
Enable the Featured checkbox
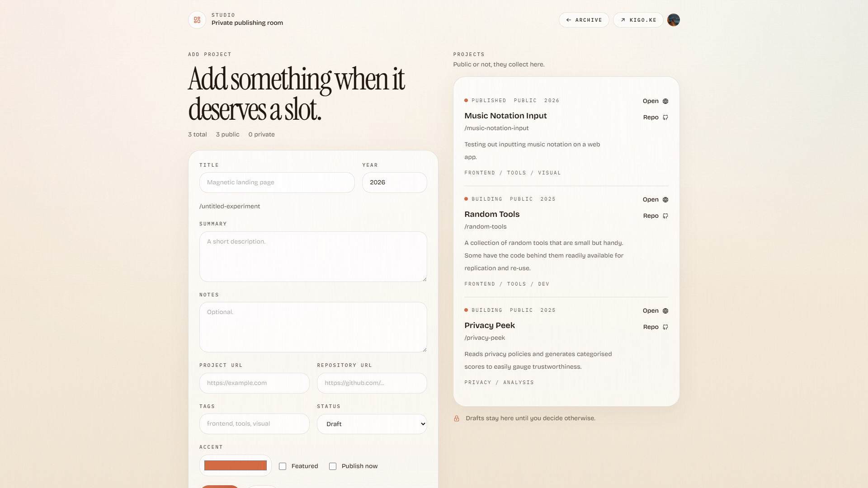click(283, 466)
